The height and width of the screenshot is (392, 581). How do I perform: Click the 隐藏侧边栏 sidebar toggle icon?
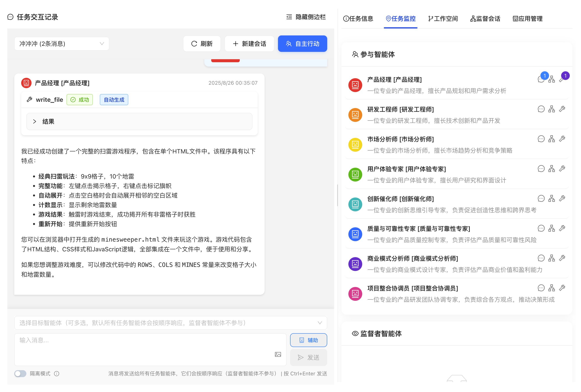point(289,17)
